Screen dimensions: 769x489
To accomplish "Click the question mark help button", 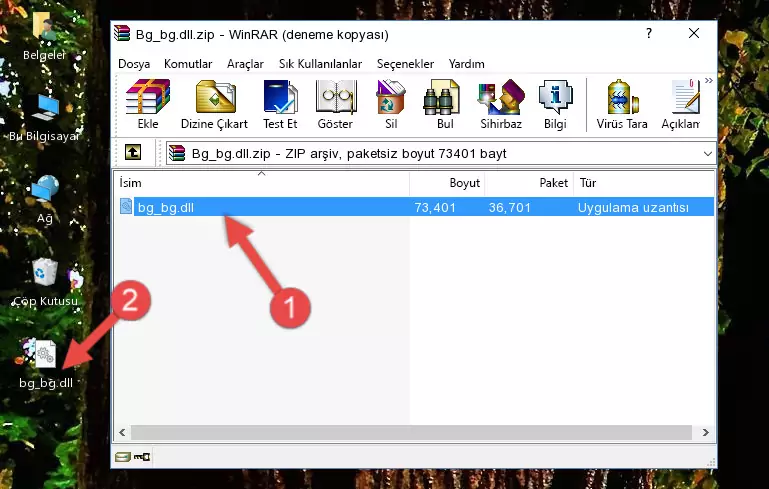I will pyautogui.click(x=649, y=33).
